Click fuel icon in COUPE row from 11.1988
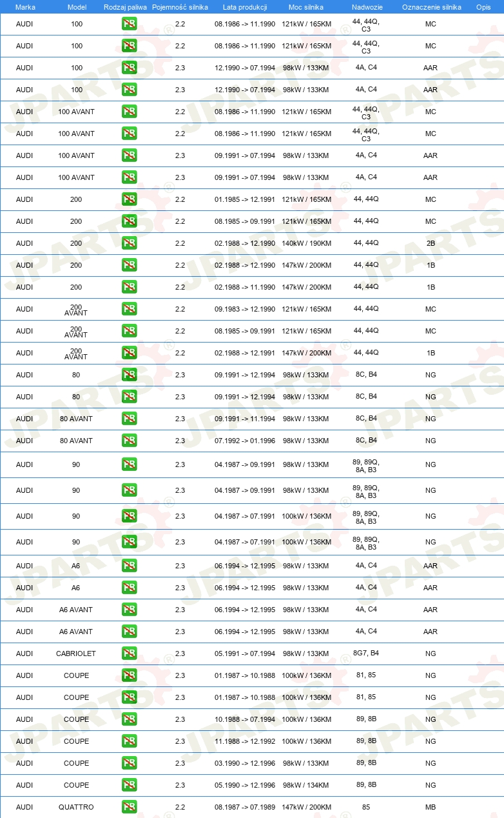504x818 pixels. click(x=129, y=741)
